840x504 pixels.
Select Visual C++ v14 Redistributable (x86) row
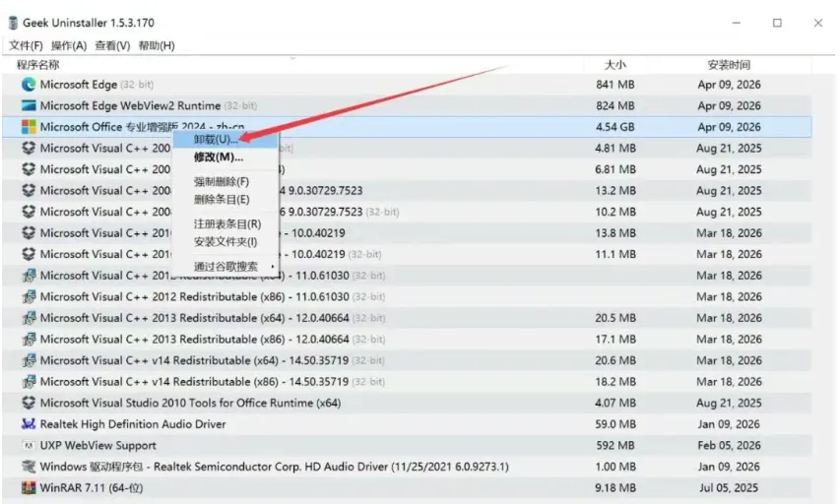(407, 381)
